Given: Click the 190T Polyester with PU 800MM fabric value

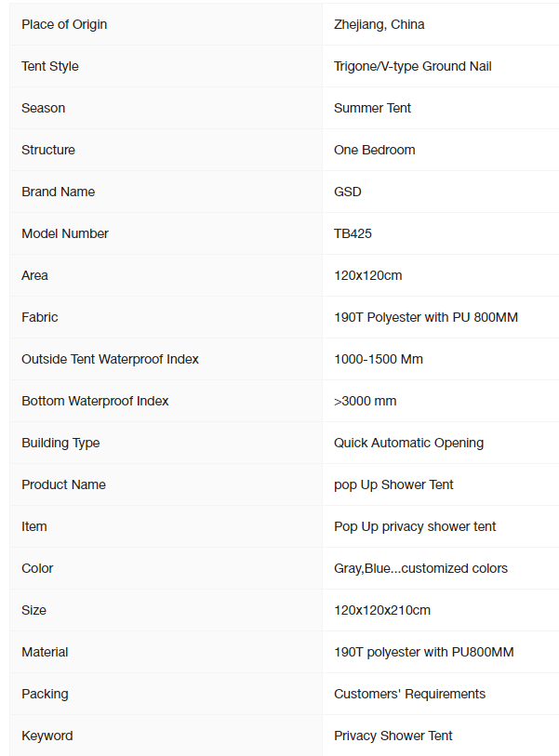Looking at the screenshot, I should point(426,317).
